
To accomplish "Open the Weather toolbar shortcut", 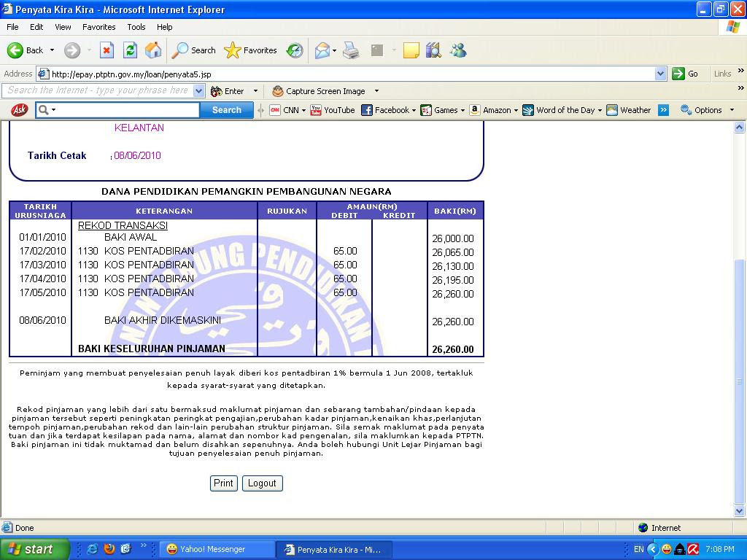I will (x=628, y=110).
